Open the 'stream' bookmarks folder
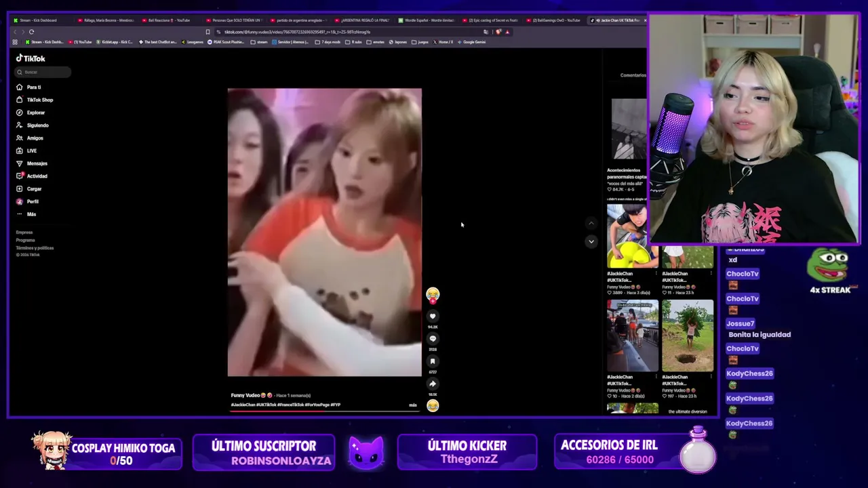 click(258, 42)
